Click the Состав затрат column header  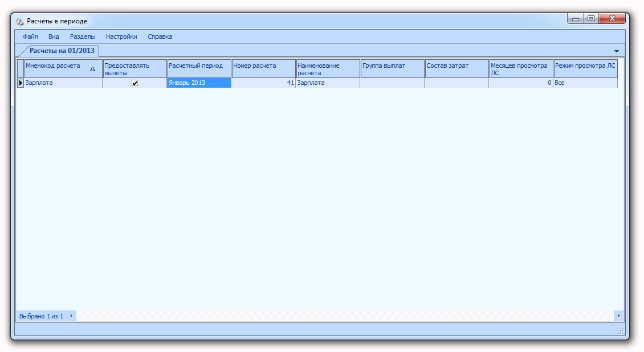[x=456, y=68]
